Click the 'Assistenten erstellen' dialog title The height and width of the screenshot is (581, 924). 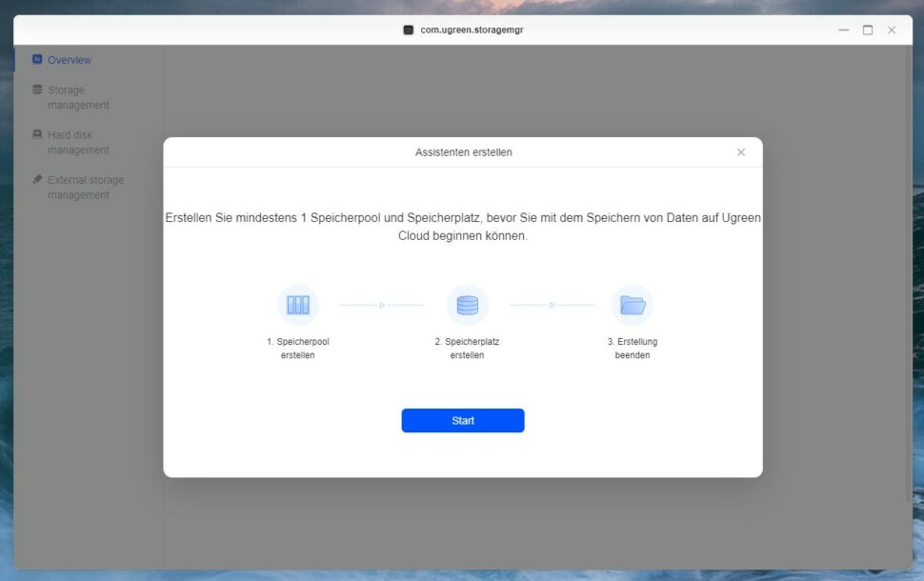click(463, 152)
